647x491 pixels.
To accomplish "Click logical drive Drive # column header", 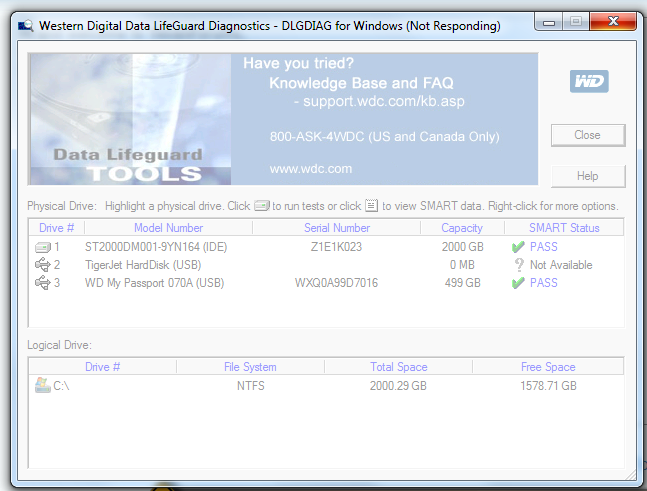I will [102, 367].
